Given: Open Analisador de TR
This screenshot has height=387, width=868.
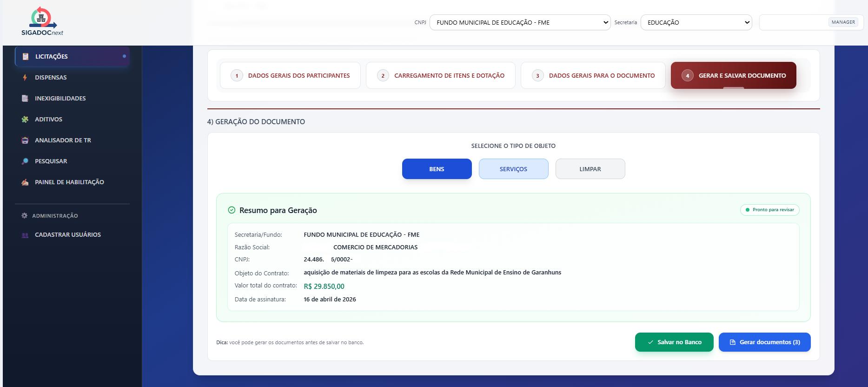Looking at the screenshot, I should pyautogui.click(x=72, y=140).
